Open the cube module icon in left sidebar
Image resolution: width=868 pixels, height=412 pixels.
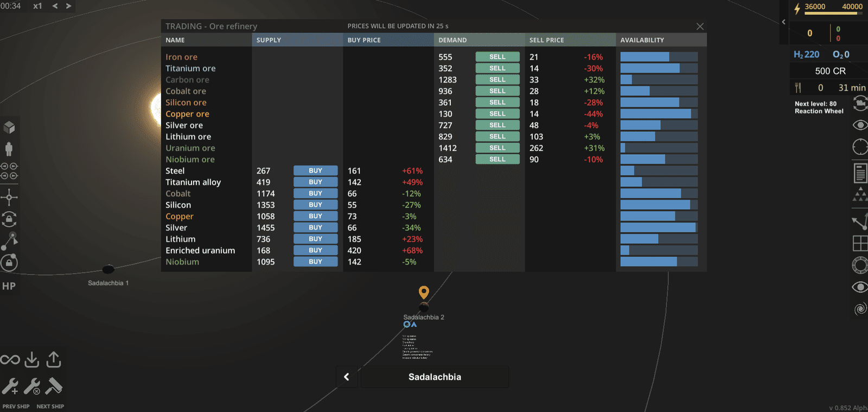click(x=9, y=128)
